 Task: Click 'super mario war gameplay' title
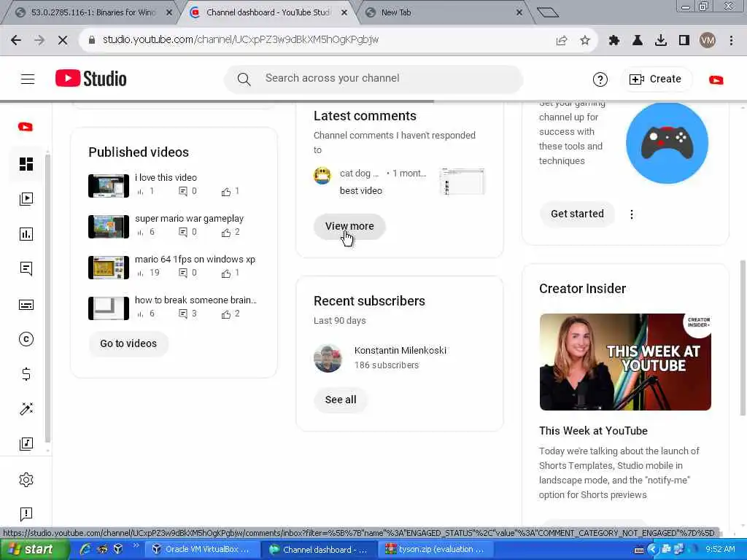pos(189,219)
